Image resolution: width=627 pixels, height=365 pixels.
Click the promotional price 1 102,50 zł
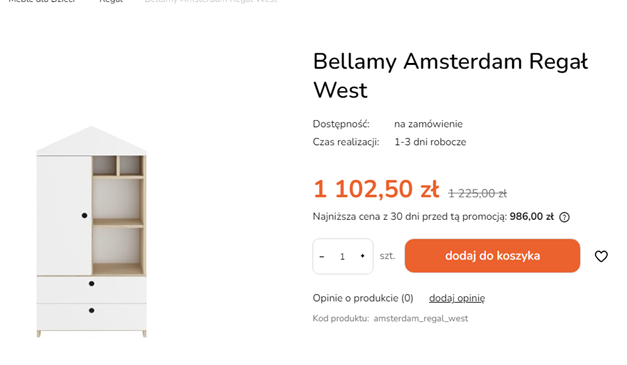[x=376, y=189]
